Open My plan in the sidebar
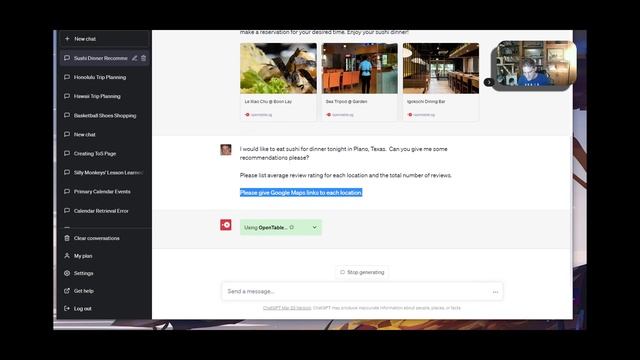The image size is (640, 360). click(x=104, y=256)
